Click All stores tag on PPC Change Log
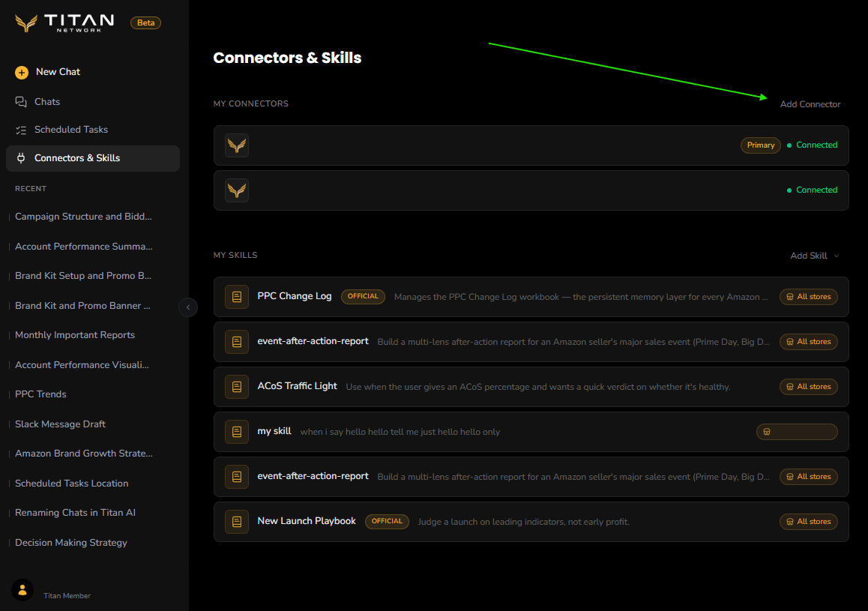This screenshot has height=611, width=868. coord(809,297)
